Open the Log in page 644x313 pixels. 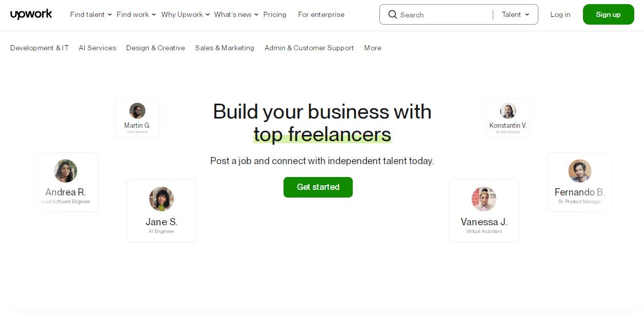(560, 14)
